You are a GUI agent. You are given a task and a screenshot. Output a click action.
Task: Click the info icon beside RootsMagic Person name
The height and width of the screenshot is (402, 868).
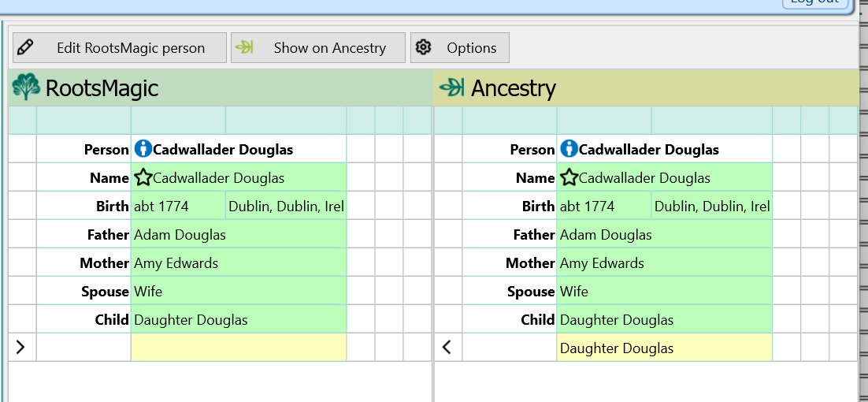pos(143,148)
